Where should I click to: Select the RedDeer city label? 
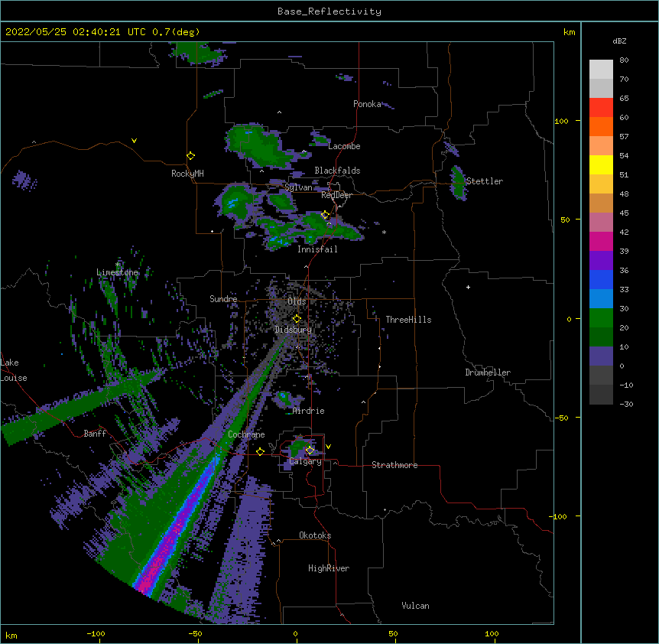coord(336,195)
